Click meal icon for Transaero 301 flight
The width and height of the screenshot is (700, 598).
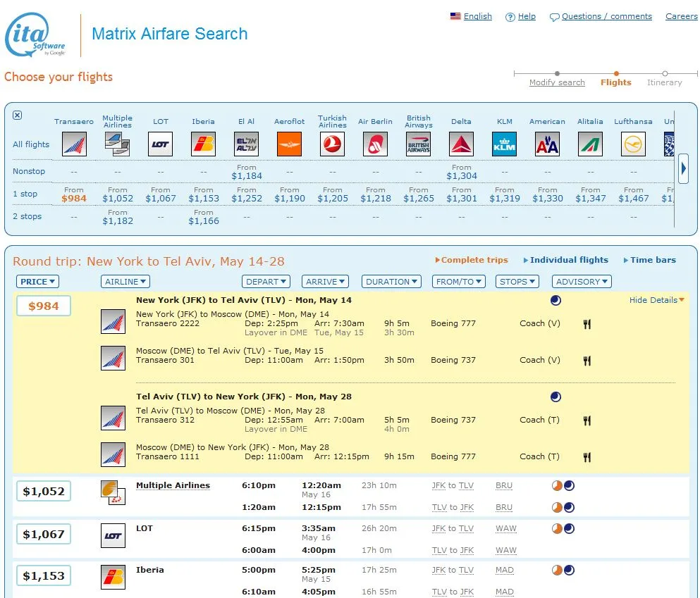[587, 361]
